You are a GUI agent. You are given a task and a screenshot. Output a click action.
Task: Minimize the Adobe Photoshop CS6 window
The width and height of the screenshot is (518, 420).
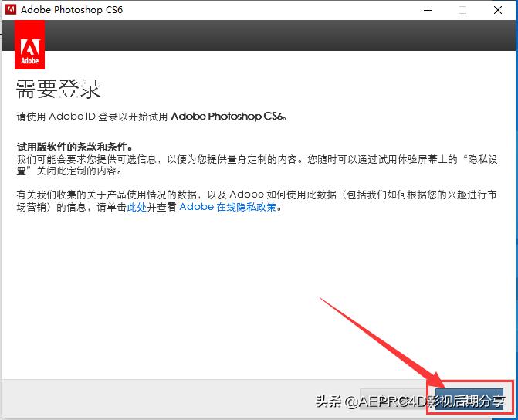coord(428,10)
